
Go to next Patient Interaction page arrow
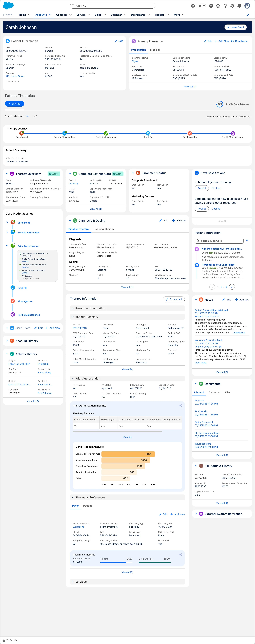coord(232,287)
